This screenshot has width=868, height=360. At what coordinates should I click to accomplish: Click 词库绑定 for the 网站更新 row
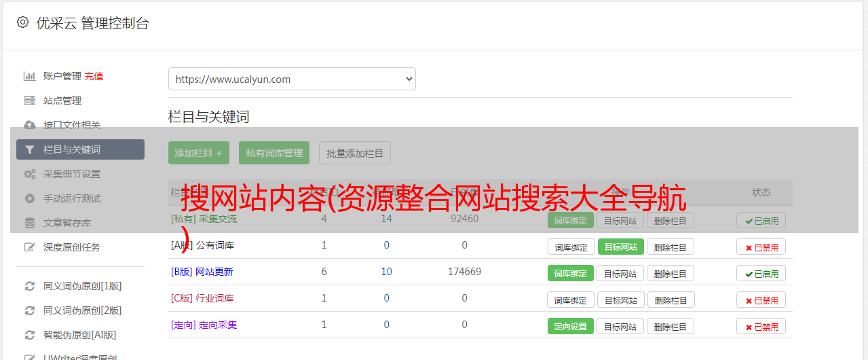(x=571, y=273)
